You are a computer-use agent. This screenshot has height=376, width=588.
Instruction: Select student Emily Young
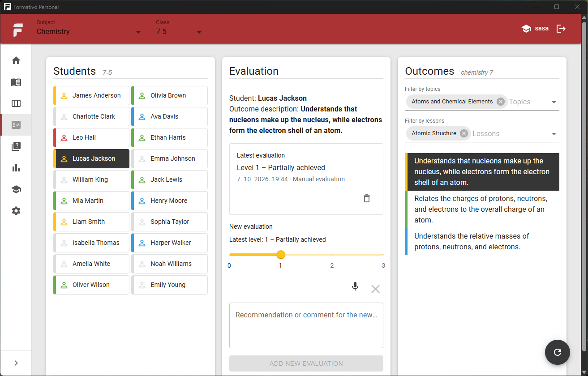pyautogui.click(x=169, y=285)
